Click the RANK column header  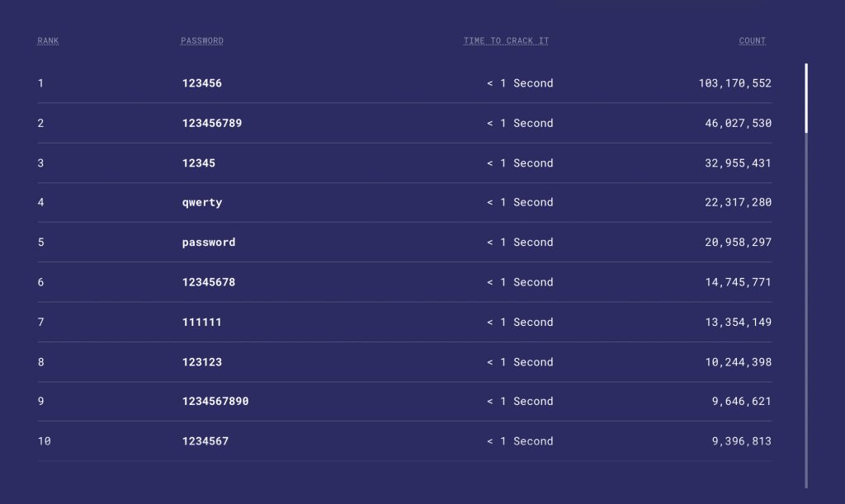48,41
